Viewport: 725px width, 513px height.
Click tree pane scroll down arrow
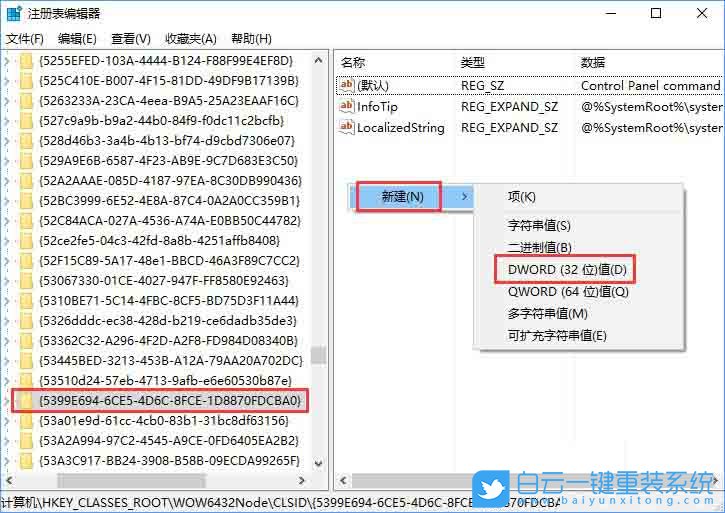coord(318,463)
